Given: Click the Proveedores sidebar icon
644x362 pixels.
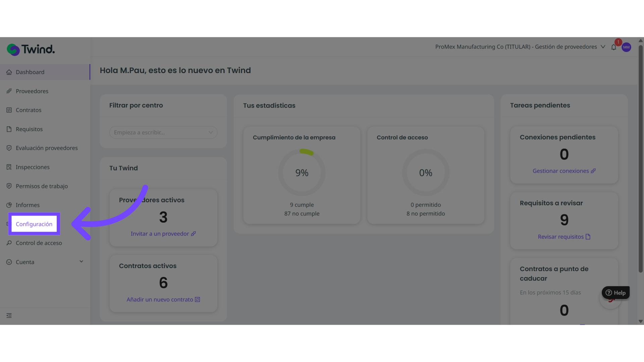Looking at the screenshot, I should pos(9,91).
